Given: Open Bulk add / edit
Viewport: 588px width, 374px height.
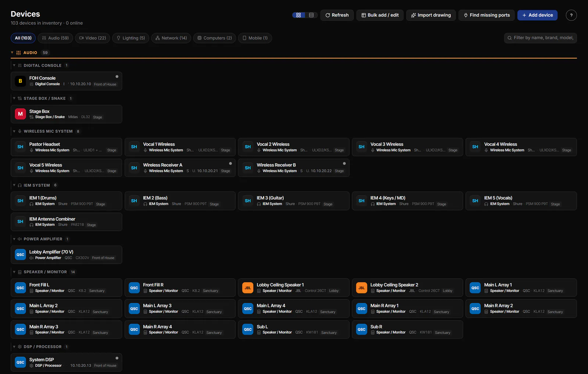Looking at the screenshot, I should pyautogui.click(x=380, y=15).
